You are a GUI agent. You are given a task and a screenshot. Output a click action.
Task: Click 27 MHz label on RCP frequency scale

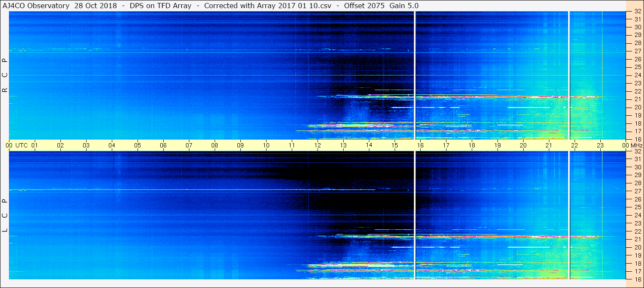(637, 51)
